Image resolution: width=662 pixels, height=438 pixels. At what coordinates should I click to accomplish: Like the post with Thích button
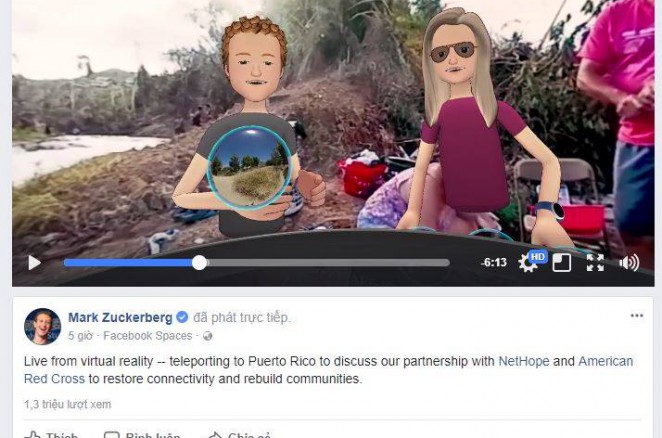(x=51, y=434)
